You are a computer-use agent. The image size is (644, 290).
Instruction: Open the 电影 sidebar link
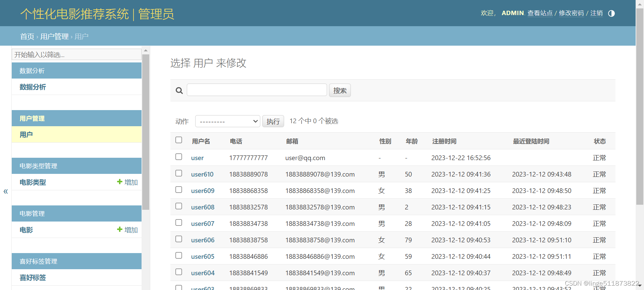coord(26,230)
